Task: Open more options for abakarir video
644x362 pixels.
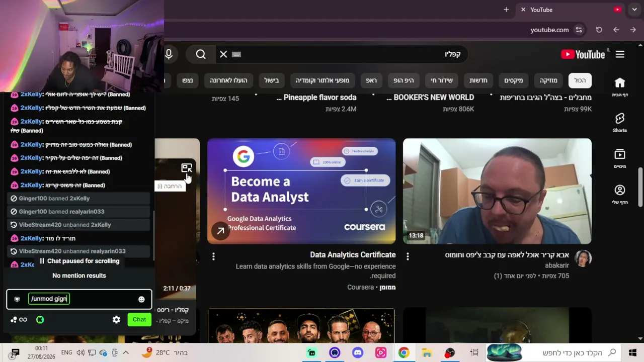Action: 408,257
